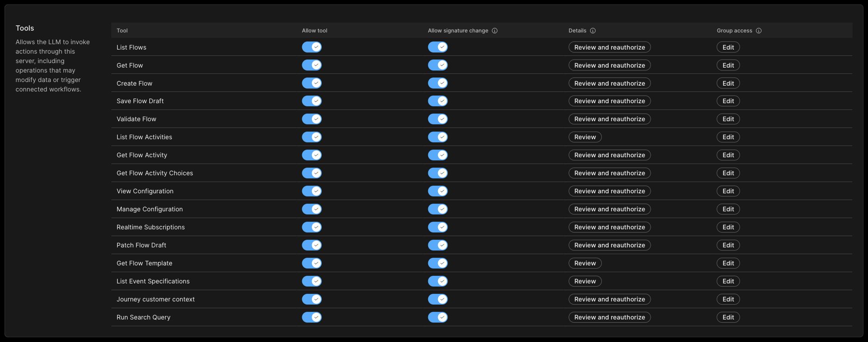Image resolution: width=868 pixels, height=342 pixels.
Task: Review and reauthorize the List Flows tool
Action: pyautogui.click(x=609, y=47)
